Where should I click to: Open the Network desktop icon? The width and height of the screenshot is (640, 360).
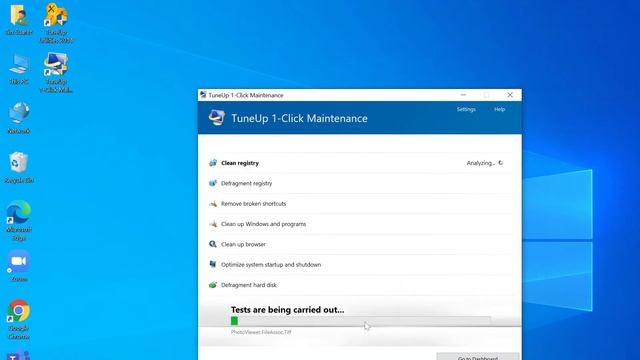19,118
